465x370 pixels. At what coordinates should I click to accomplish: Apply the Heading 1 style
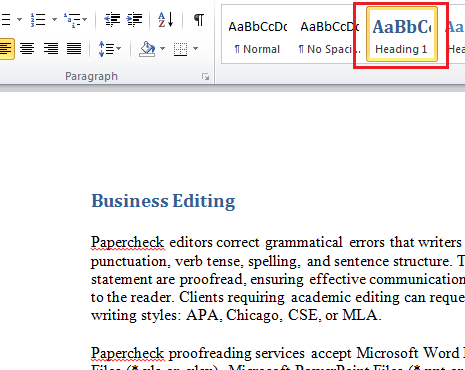(x=402, y=34)
